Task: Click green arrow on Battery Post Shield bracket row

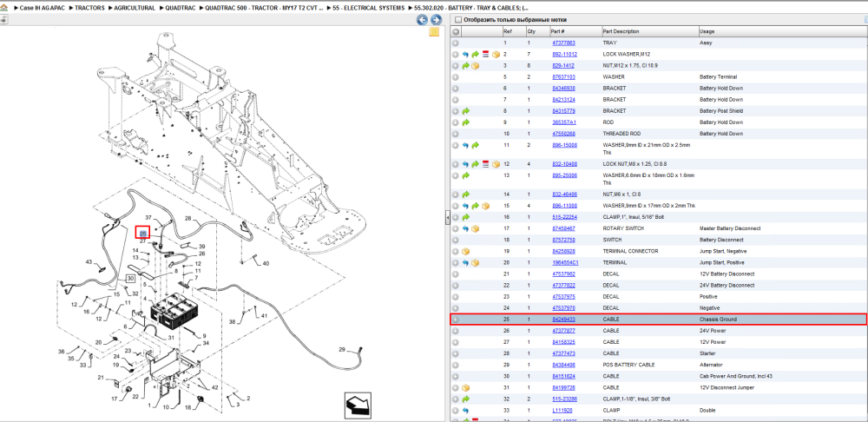Action: pos(465,111)
